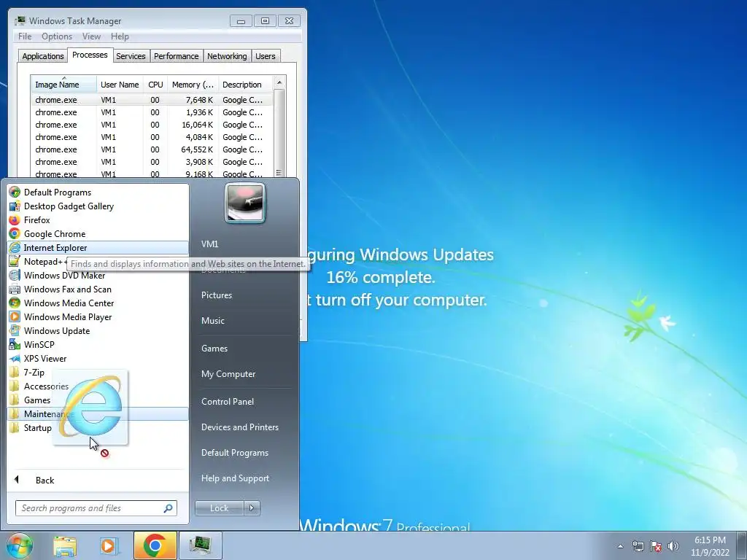Screen dimensions: 747x560
Task: Launch Firefox from the programs list
Action: pyautogui.click(x=15, y=220)
